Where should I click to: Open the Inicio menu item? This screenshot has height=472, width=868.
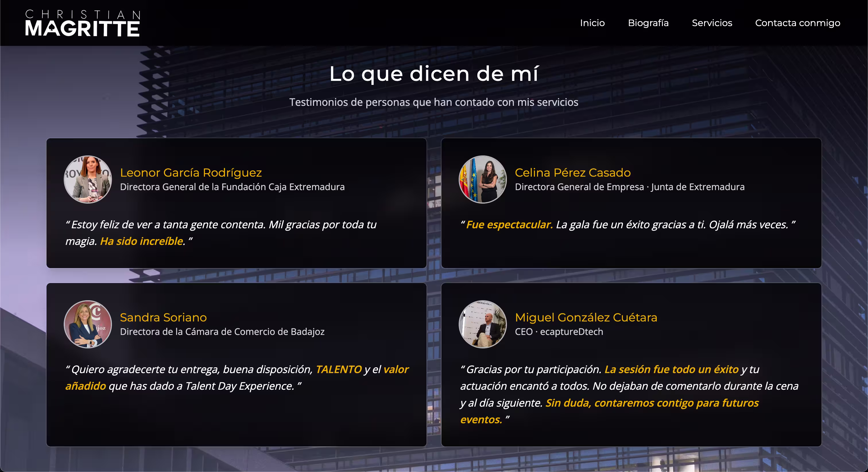[x=592, y=23]
